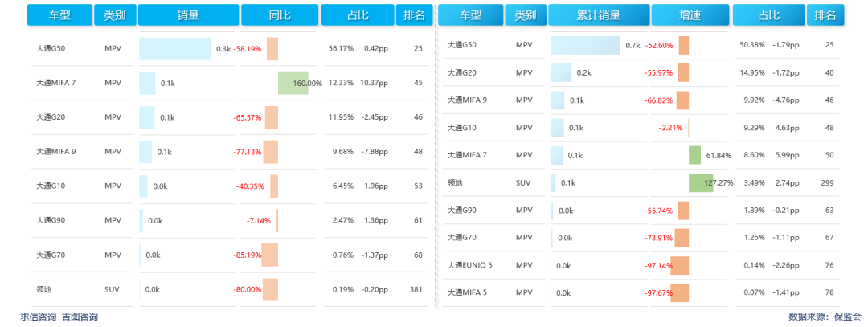
Task: Click the rank value 381
Action: click(x=416, y=289)
